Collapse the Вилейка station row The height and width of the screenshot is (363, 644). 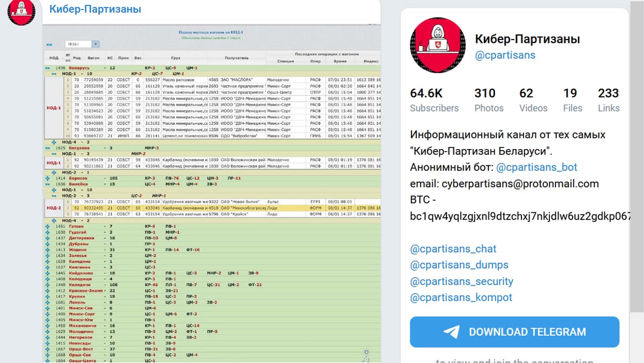48,184
